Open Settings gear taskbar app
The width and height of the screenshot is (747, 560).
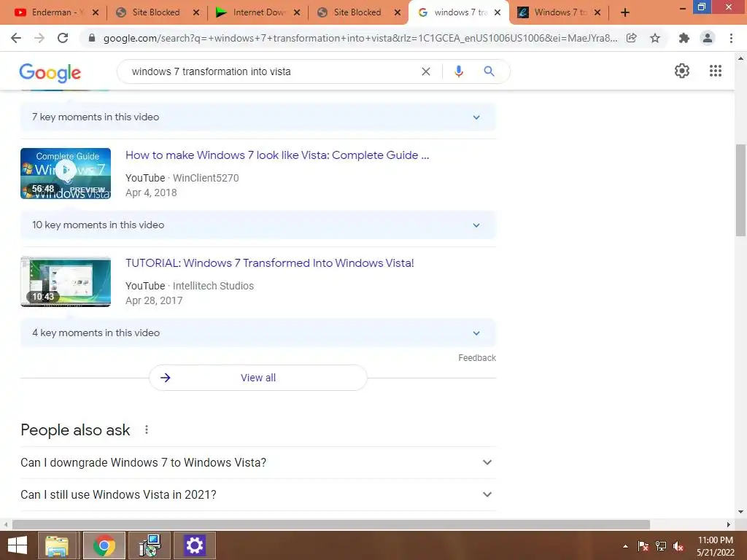(x=194, y=545)
